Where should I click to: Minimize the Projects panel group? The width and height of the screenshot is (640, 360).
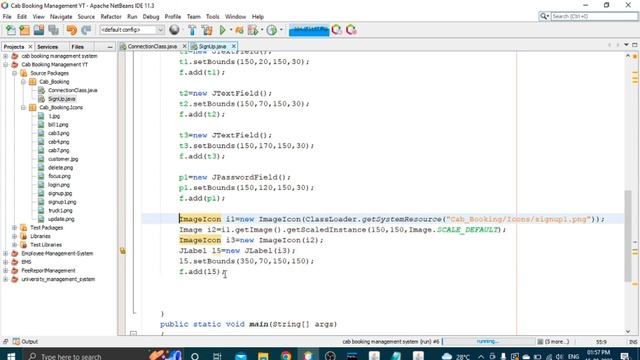click(x=110, y=47)
